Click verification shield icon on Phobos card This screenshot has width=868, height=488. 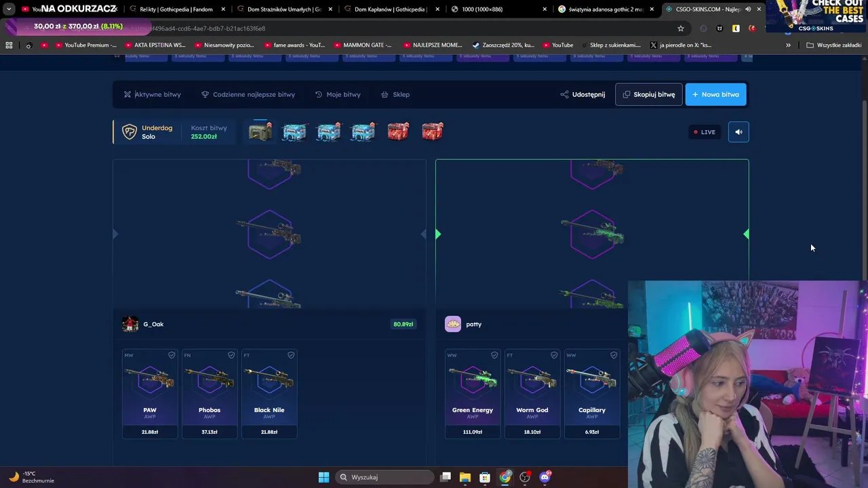point(231,355)
